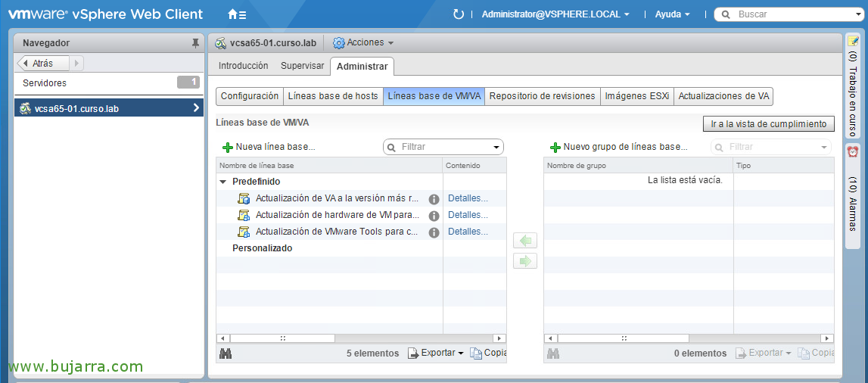Open the Imágenes ESXi sub-tab
This screenshot has width=868, height=383.
pos(637,96)
